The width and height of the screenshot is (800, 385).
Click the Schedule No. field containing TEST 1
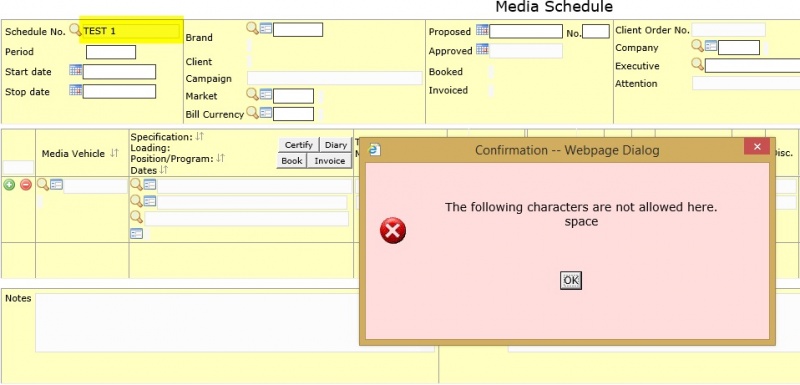131,31
